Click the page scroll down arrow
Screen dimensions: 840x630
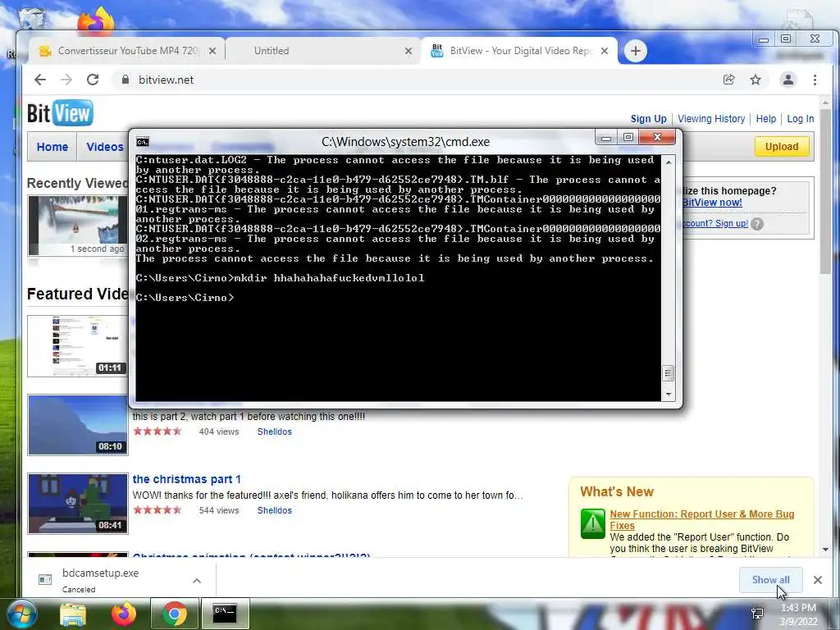[x=825, y=549]
